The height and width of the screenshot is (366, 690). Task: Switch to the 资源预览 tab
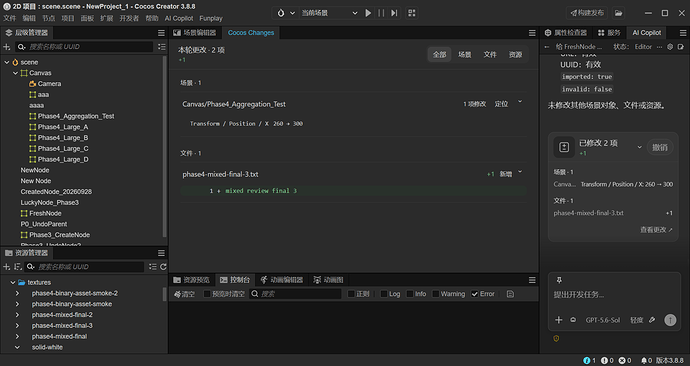tap(191, 280)
